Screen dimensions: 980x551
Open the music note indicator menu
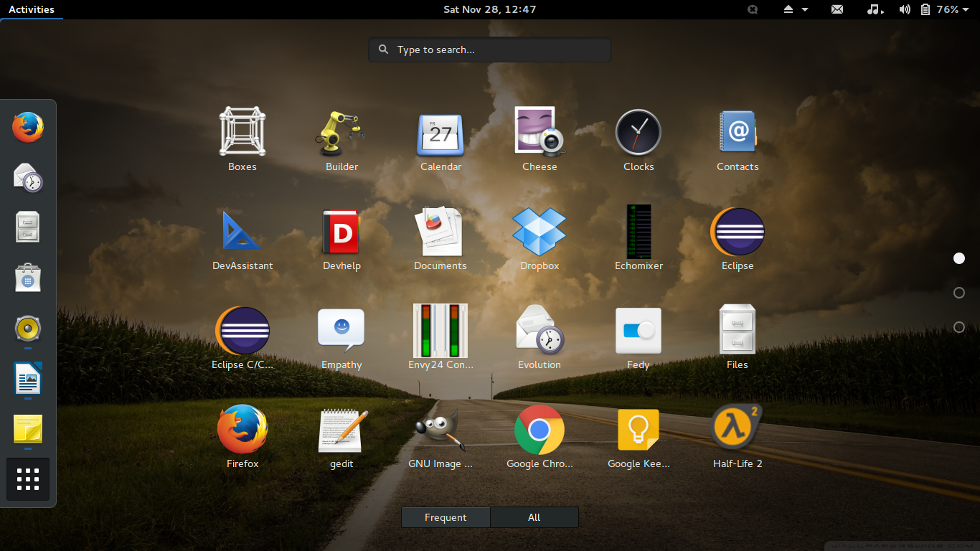875,9
